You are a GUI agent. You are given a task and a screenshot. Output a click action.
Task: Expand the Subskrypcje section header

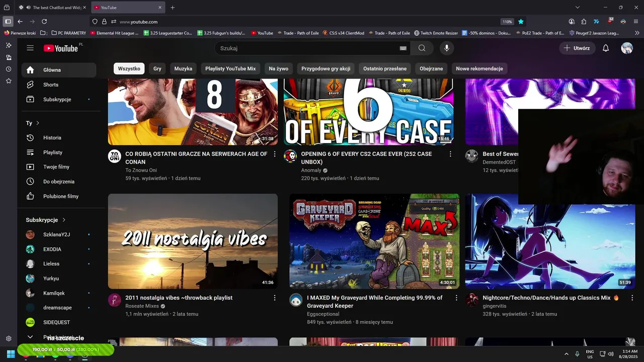click(x=46, y=220)
